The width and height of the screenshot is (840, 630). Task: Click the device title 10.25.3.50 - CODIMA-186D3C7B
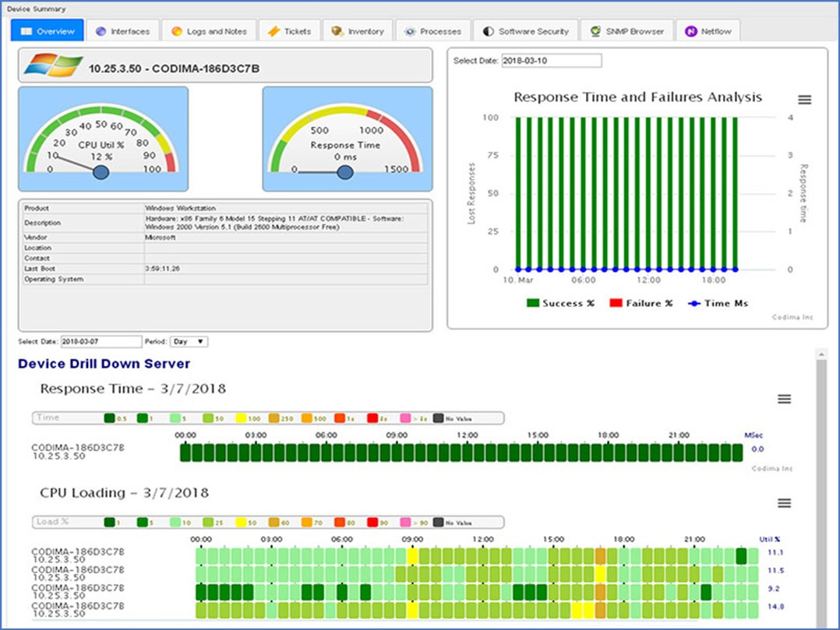point(174,69)
